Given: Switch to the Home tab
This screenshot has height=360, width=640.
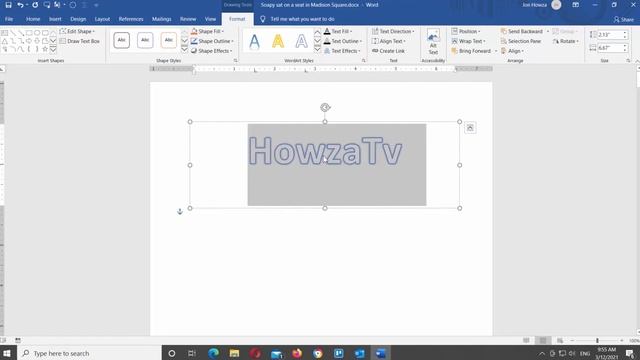Looking at the screenshot, I should pos(33,19).
